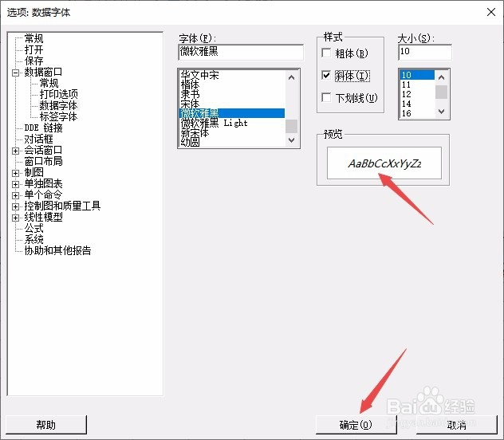
Task: Enable the 下划线(U) underline checkbox
Action: (326, 97)
